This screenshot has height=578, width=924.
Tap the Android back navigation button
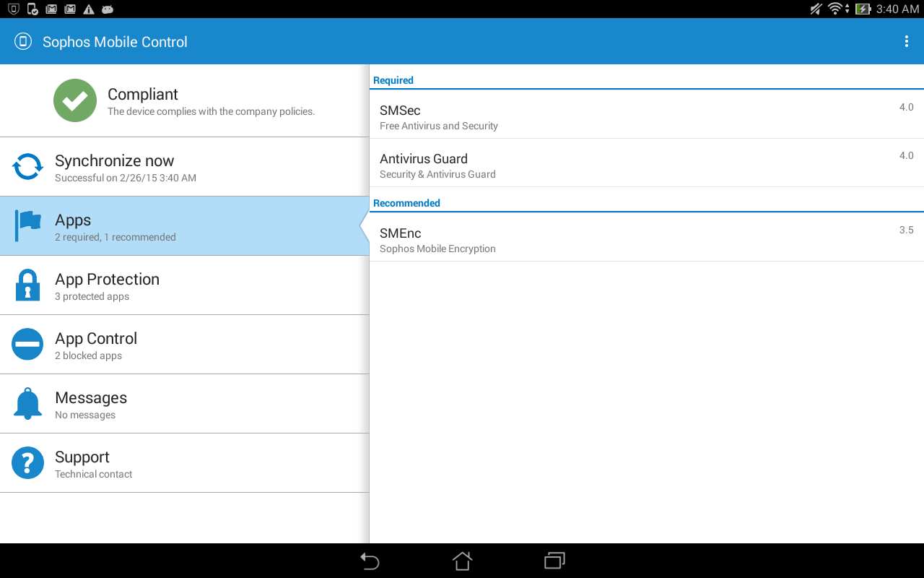pyautogui.click(x=370, y=561)
